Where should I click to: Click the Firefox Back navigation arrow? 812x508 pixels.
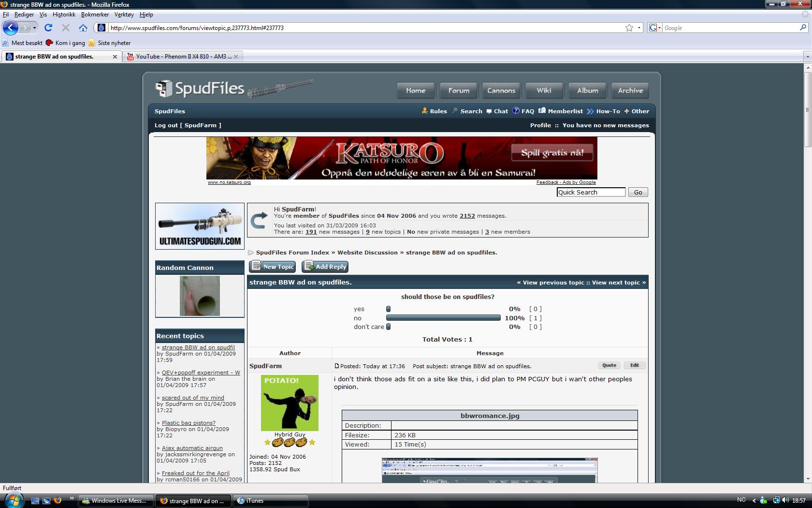click(11, 28)
